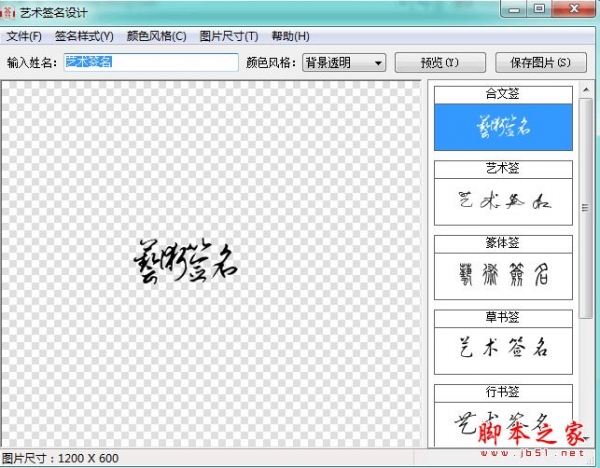Click the 预览(Y) button
Image resolution: width=600 pixels, height=468 pixels.
click(x=439, y=63)
